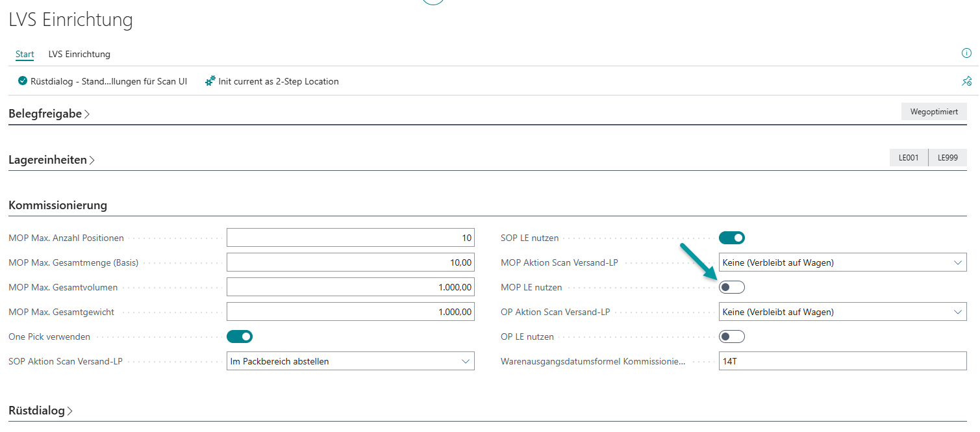Open the OP Aktion Scan Versand-LP dropdown

(x=843, y=312)
